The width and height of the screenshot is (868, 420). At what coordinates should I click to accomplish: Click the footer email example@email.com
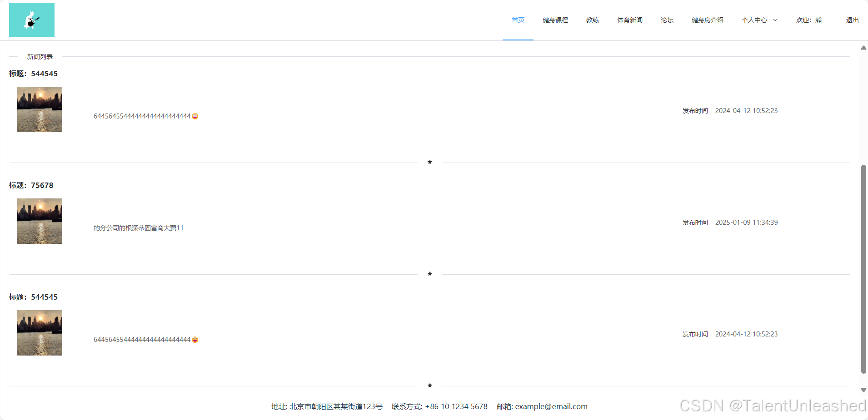click(551, 406)
